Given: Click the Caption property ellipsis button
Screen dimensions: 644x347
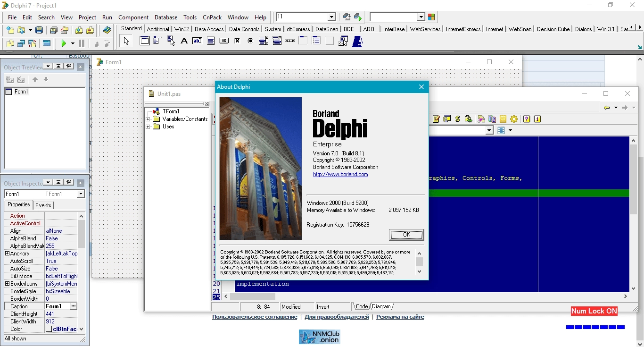Looking at the screenshot, I should pyautogui.click(x=74, y=306).
